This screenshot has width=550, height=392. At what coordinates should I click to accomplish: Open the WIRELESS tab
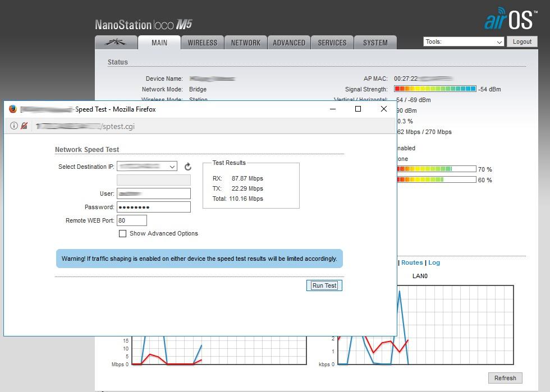[203, 43]
